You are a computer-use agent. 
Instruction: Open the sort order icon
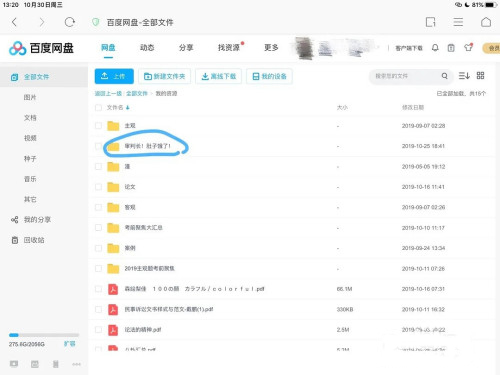coord(464,76)
